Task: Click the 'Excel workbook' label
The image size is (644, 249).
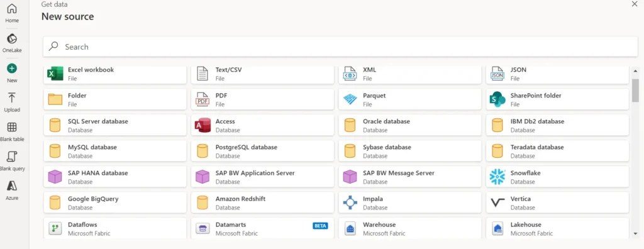Action: click(91, 70)
